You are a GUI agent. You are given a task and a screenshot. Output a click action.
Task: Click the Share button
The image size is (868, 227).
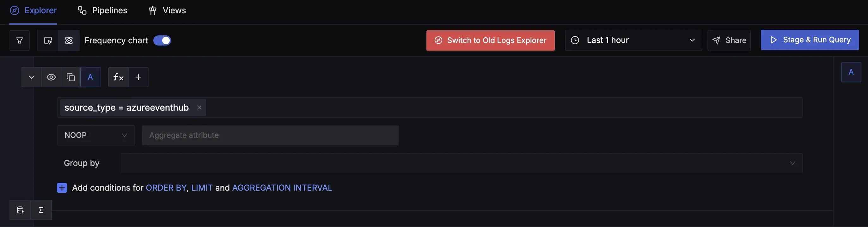(729, 40)
